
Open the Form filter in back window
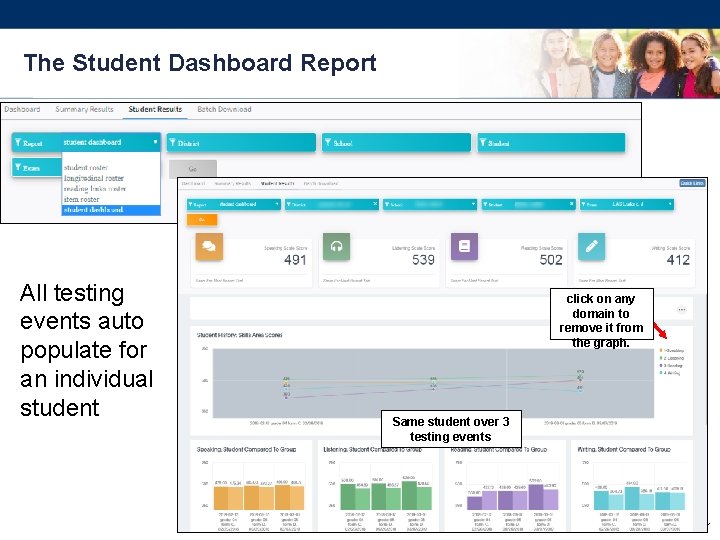pos(37,168)
